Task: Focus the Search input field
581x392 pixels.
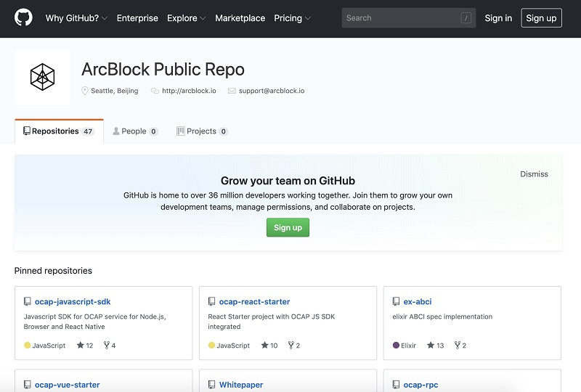Action: point(409,17)
